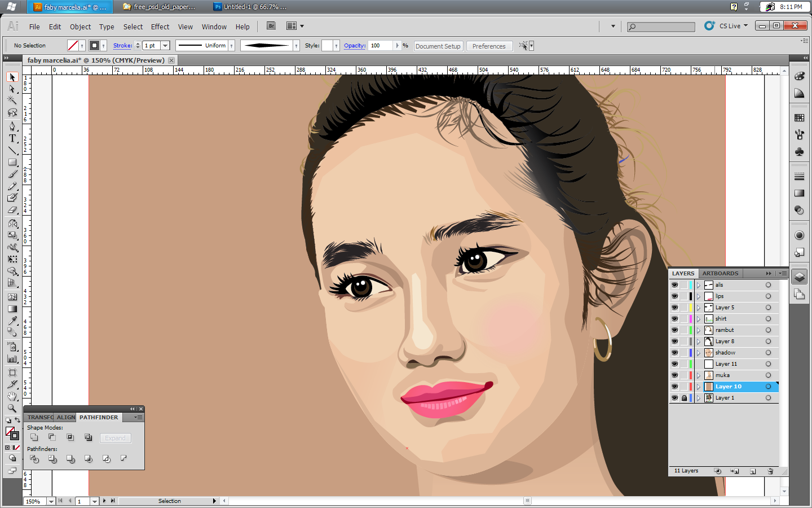Switch to the Artboards tab
Viewport: 812px width, 508px height.
pos(720,273)
